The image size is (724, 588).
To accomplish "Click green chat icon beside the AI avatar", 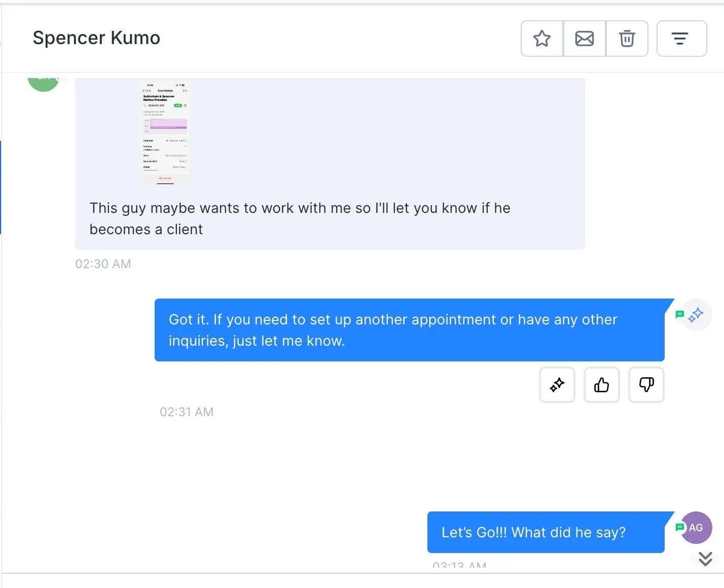I will tap(680, 315).
